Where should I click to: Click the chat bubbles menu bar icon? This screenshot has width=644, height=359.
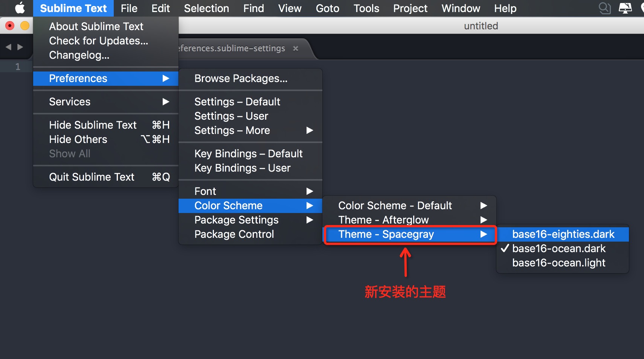604,8
